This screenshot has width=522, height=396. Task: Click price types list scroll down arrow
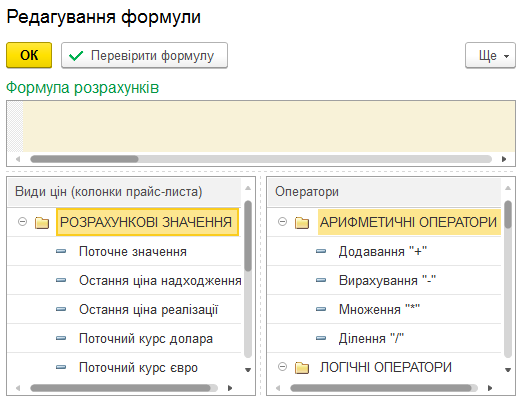click(x=248, y=370)
